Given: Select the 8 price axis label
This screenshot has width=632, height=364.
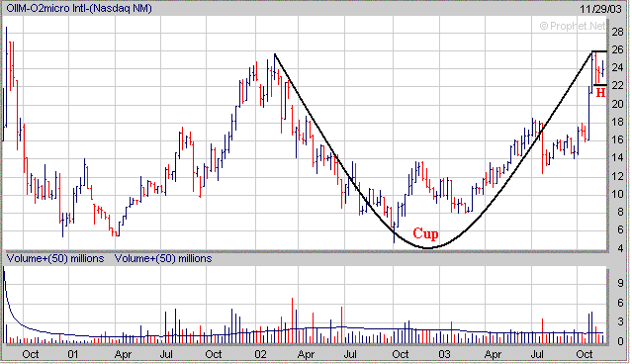Looking at the screenshot, I should (620, 212).
